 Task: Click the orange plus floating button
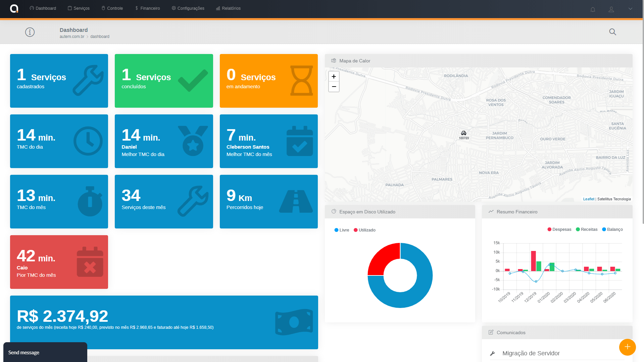(x=628, y=347)
